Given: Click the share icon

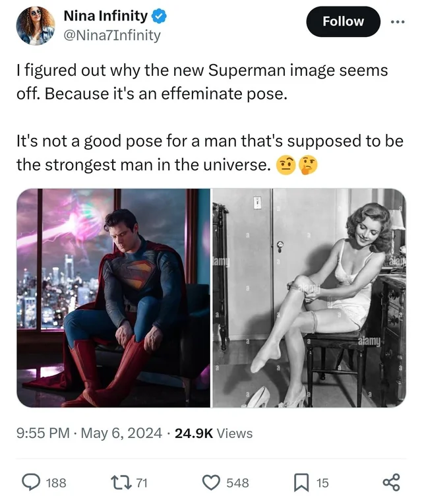Looking at the screenshot, I should (x=392, y=482).
